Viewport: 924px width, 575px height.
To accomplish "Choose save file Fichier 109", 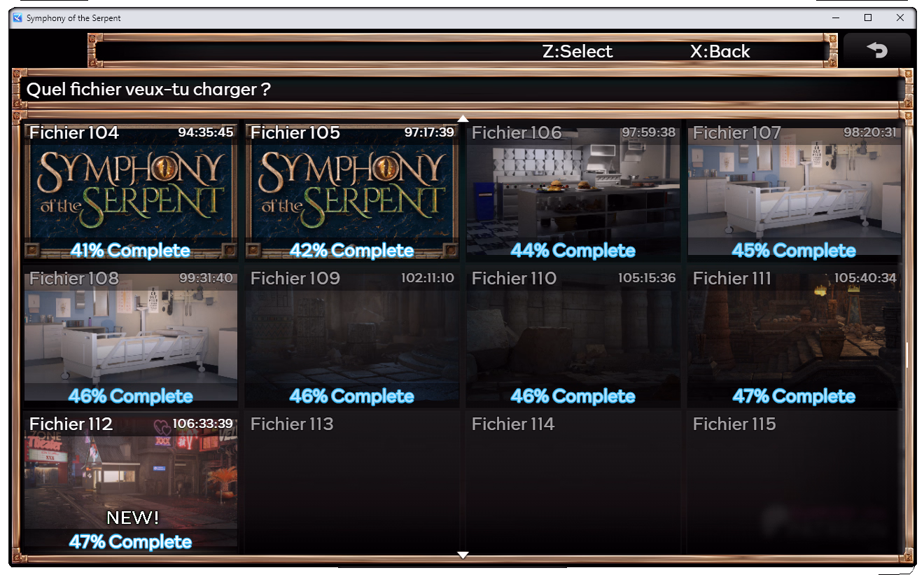I will point(352,337).
